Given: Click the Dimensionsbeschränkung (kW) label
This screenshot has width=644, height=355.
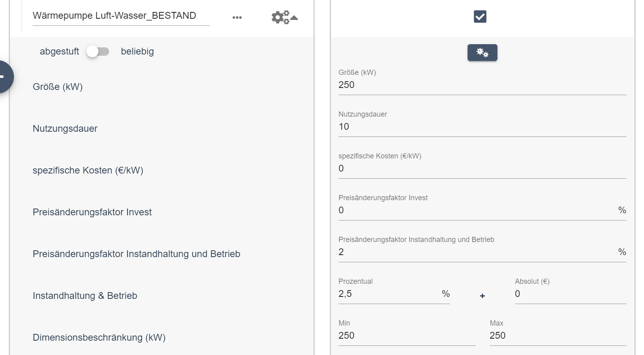Looking at the screenshot, I should [x=99, y=338].
